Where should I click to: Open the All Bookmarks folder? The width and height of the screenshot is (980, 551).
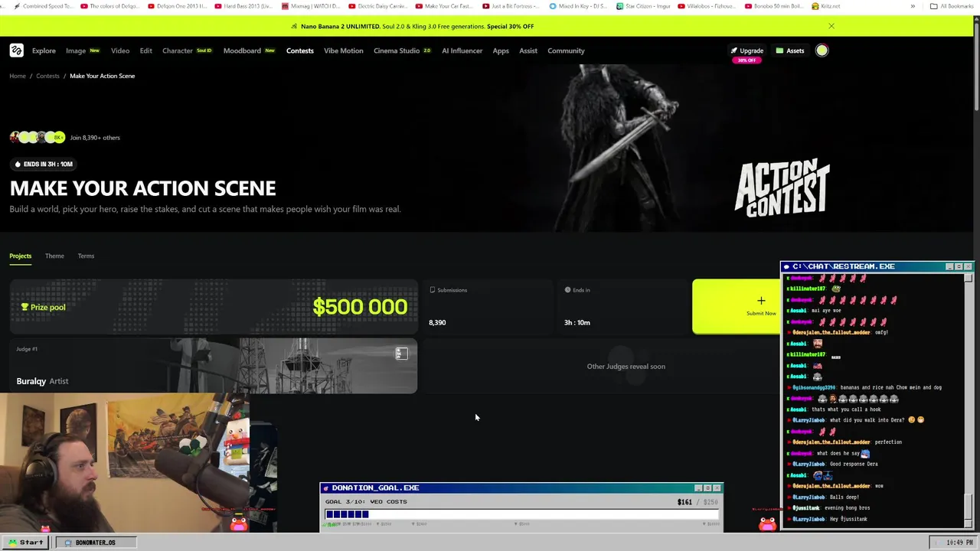pyautogui.click(x=952, y=6)
